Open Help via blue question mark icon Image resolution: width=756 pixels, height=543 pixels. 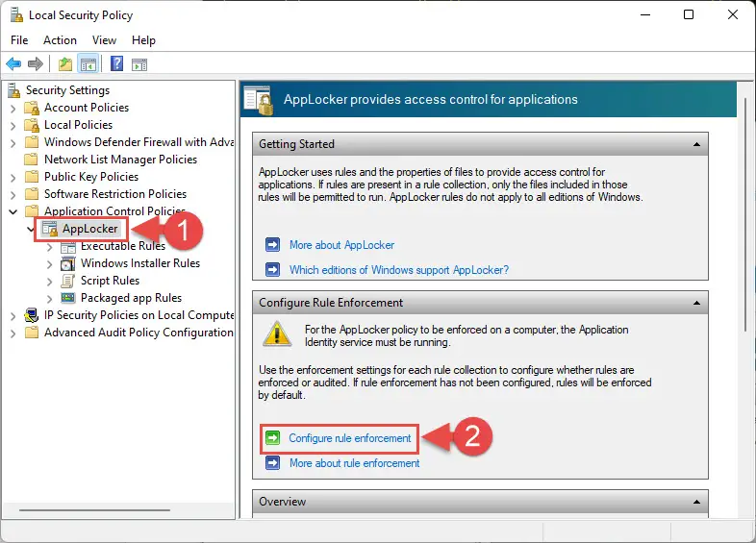[x=116, y=63]
